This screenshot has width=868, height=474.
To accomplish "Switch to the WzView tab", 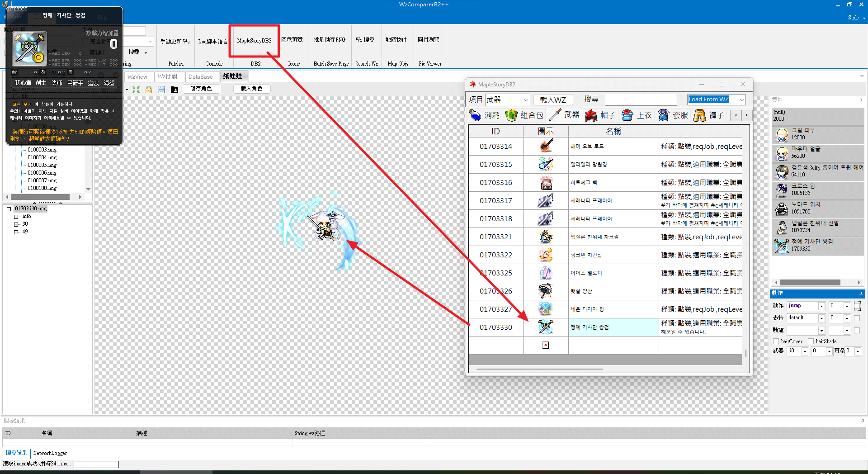I will click(x=137, y=77).
